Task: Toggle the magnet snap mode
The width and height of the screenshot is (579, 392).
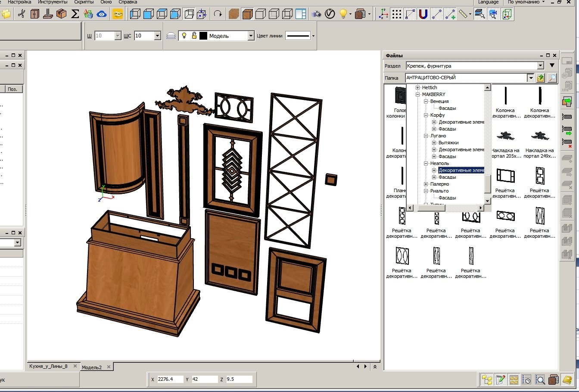Action: [423, 14]
